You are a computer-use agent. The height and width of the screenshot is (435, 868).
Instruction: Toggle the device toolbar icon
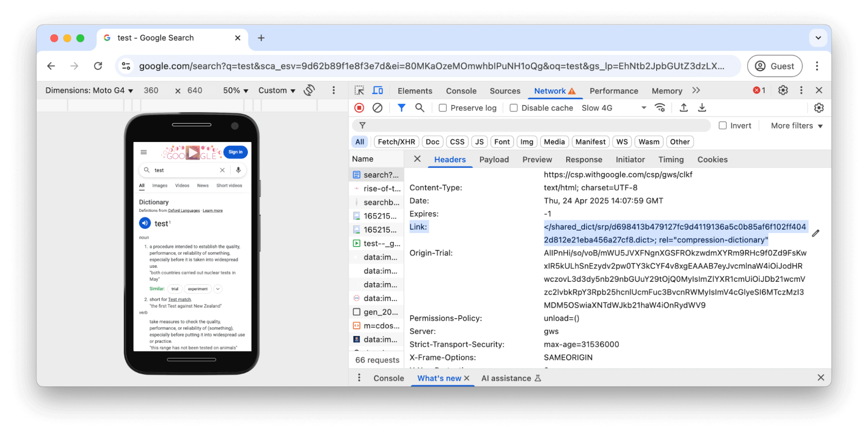click(377, 90)
